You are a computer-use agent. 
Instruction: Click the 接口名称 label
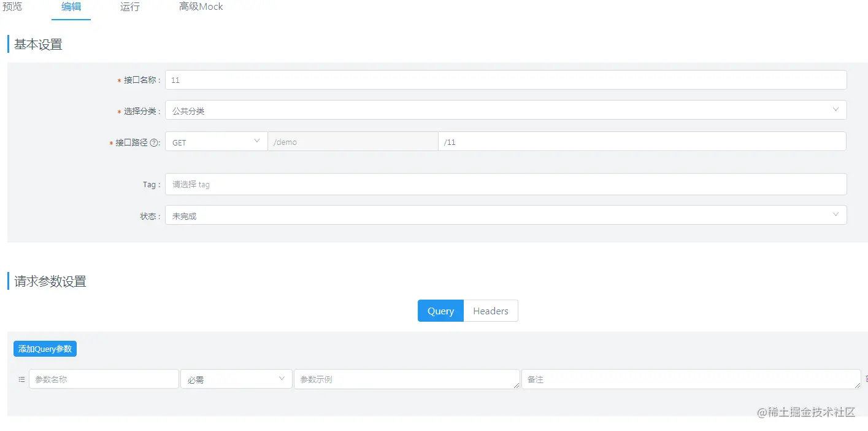click(x=140, y=80)
